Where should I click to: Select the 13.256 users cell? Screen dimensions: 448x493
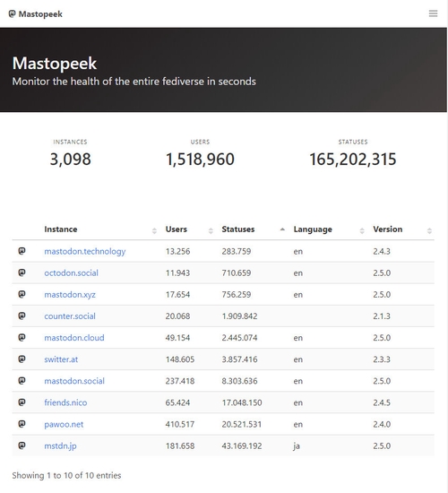pos(177,251)
